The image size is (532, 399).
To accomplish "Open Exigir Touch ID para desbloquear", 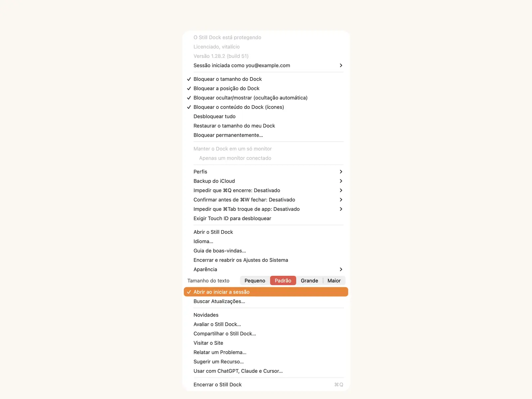I will click(266, 218).
